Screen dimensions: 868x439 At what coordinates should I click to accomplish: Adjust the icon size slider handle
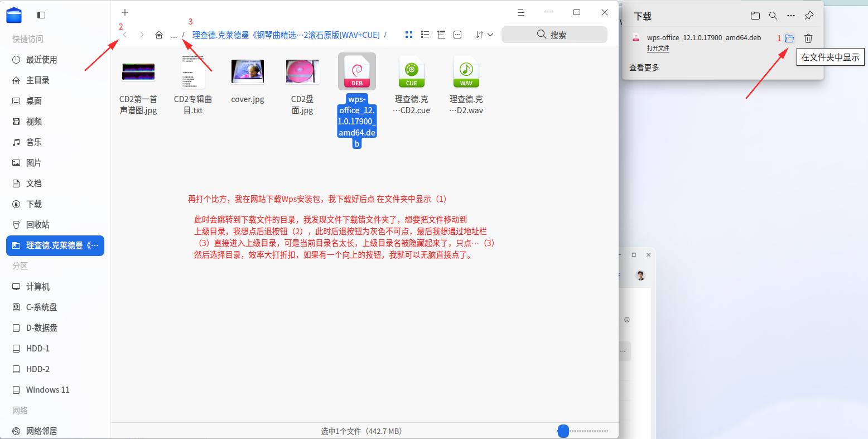pyautogui.click(x=563, y=431)
